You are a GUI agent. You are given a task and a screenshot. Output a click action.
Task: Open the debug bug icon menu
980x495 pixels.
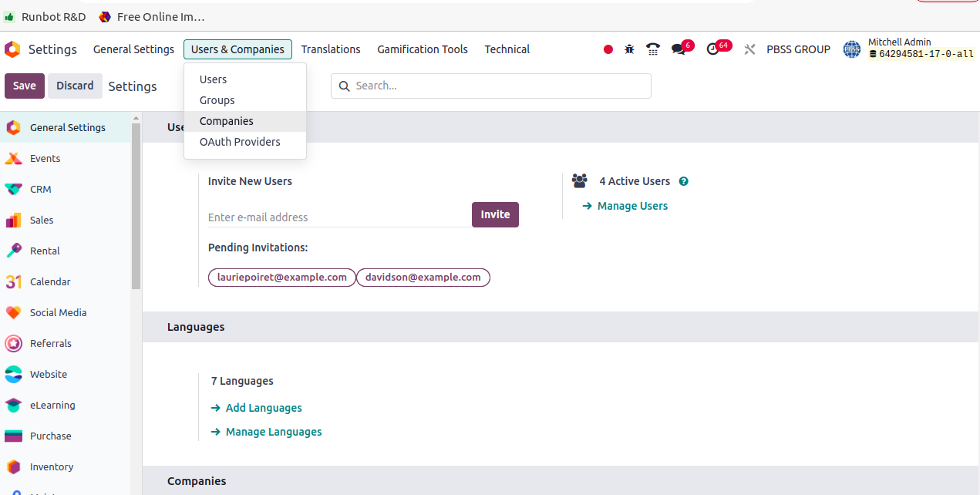click(630, 49)
